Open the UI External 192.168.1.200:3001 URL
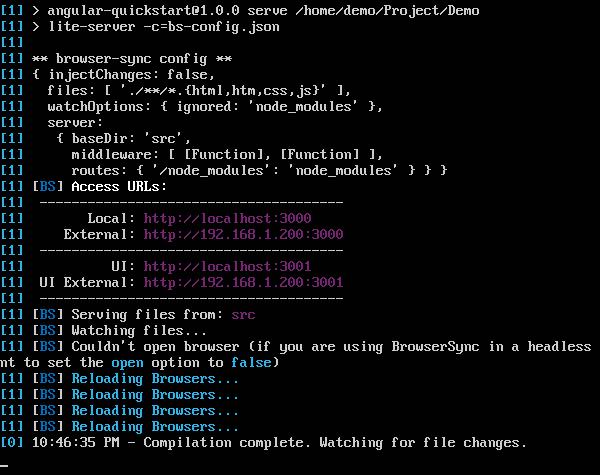600x475 pixels. coord(243,282)
